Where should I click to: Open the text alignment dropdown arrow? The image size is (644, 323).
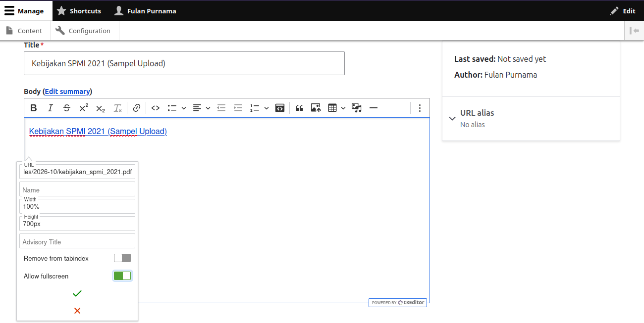pyautogui.click(x=208, y=108)
